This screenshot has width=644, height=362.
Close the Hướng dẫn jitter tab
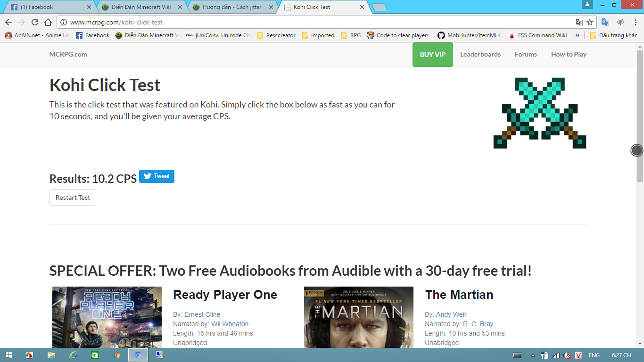point(272,7)
